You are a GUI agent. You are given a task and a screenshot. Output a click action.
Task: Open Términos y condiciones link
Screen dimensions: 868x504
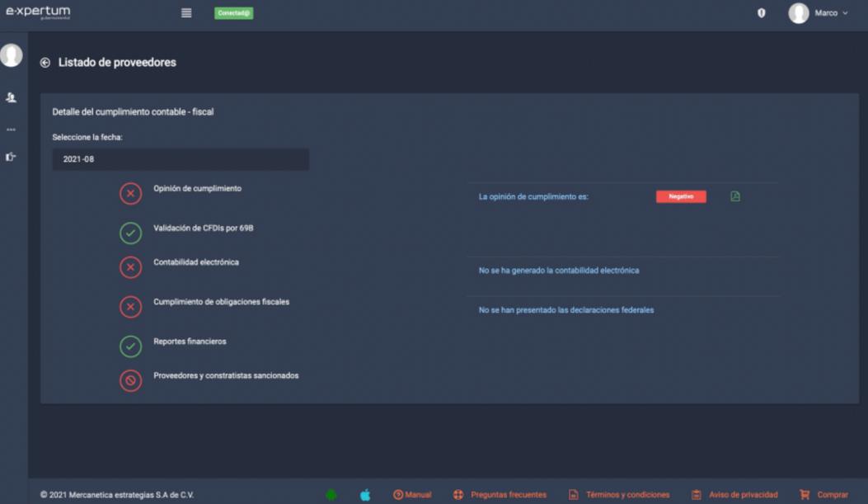pyautogui.click(x=619, y=495)
